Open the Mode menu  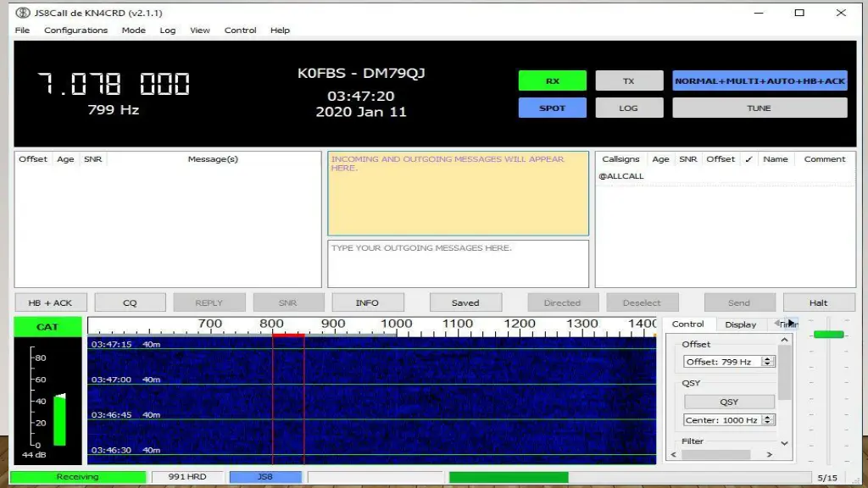click(x=133, y=30)
